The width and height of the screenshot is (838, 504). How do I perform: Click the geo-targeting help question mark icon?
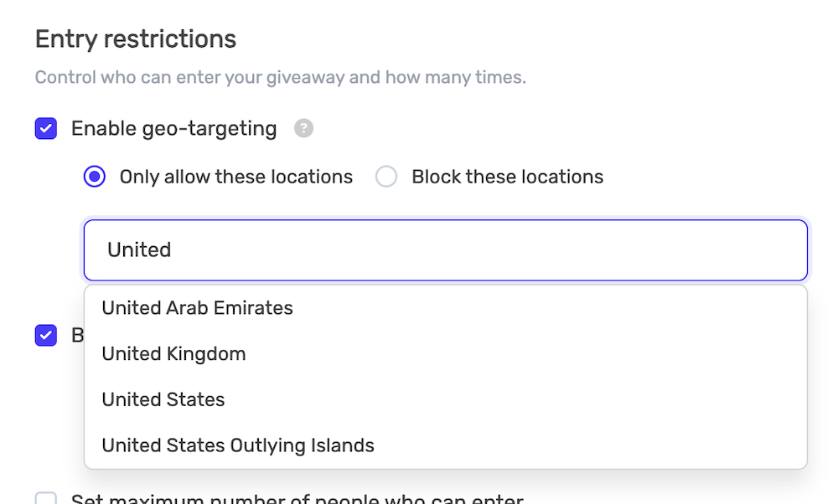coord(303,129)
